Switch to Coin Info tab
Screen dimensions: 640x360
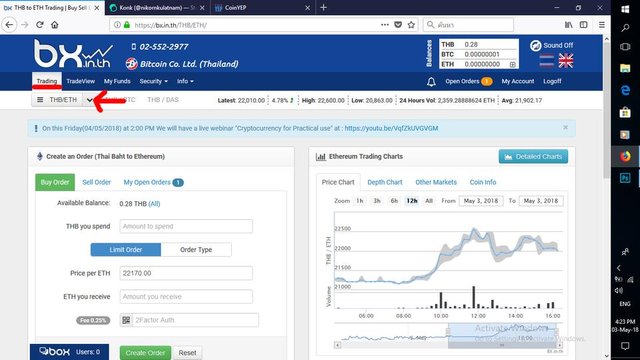click(483, 182)
